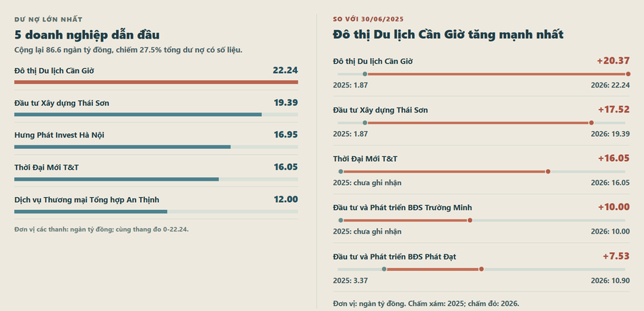Click the red Đô thị Du lịch Cần Giờ bar

[156, 82]
